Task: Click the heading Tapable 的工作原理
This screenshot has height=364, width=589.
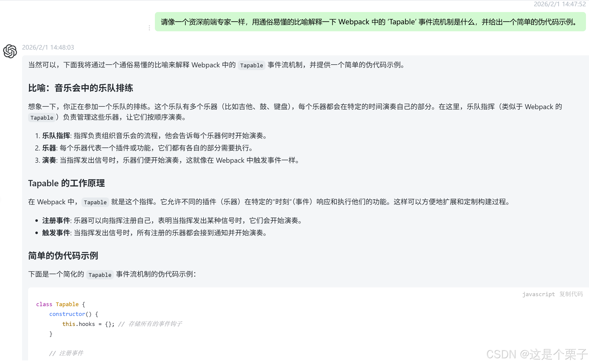Action: pyautogui.click(x=66, y=183)
